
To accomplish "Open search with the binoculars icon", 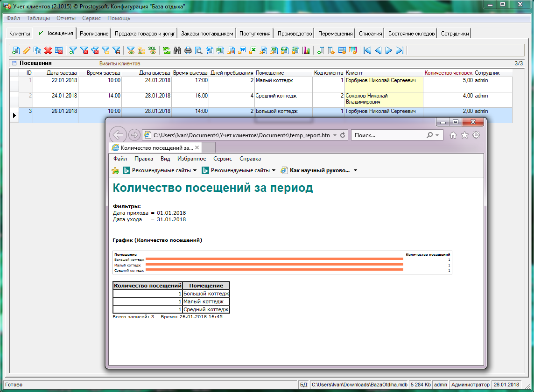I will click(177, 50).
